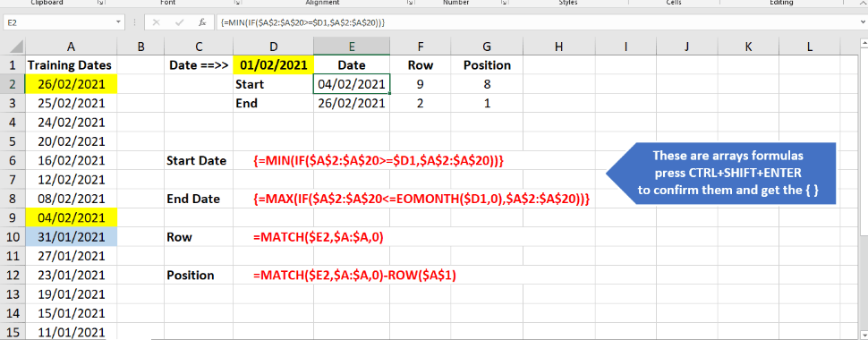This screenshot has height=340, width=868.
Task: Click yellow cell 26/02/2021 in column A
Action: pos(72,85)
